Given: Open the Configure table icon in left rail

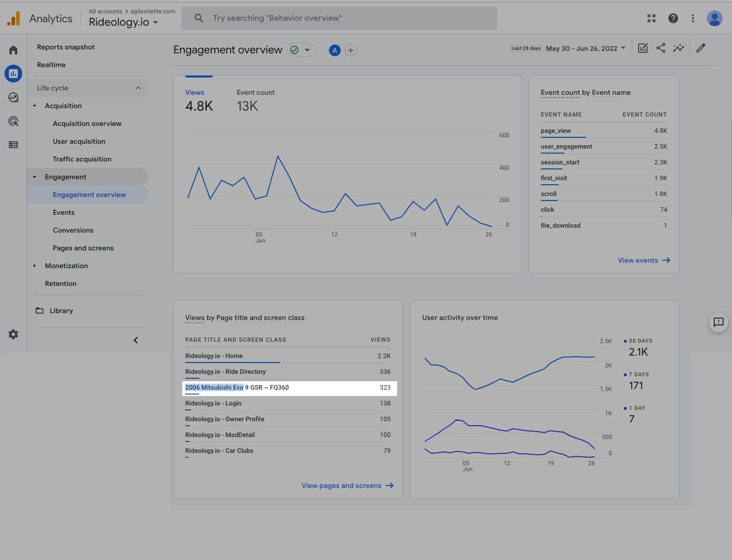Looking at the screenshot, I should (x=13, y=145).
